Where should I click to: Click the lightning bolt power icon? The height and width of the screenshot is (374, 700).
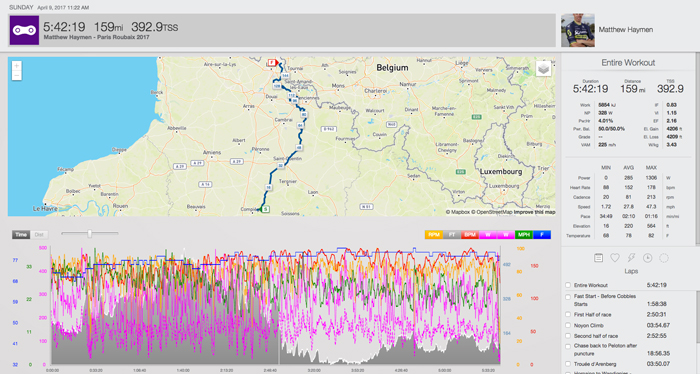click(631, 258)
